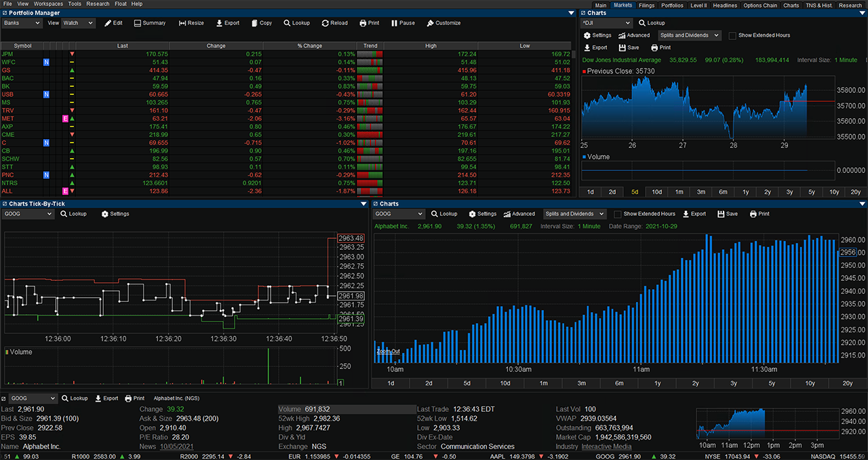Open Advanced in GOOG Charts panel
The width and height of the screenshot is (868, 460).
click(x=519, y=214)
